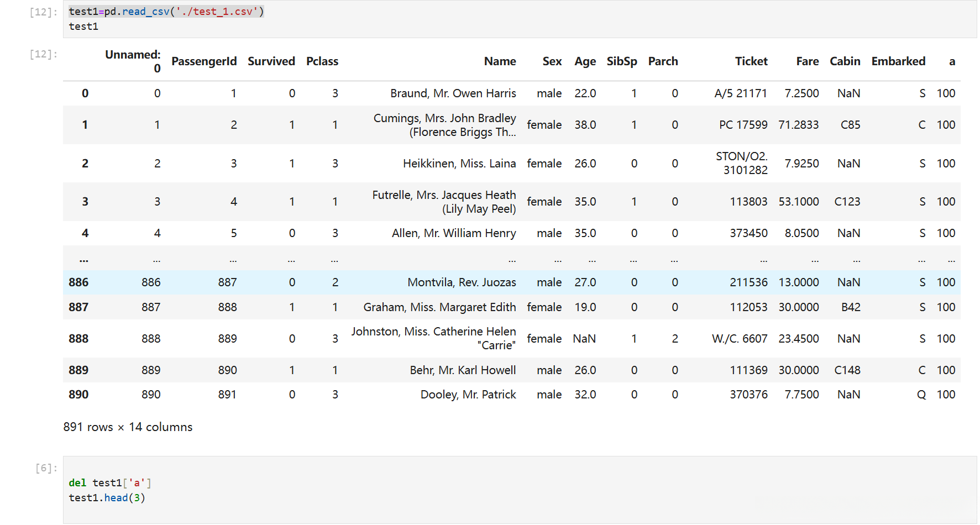Click the del test1['a'] code cell

pos(520,490)
